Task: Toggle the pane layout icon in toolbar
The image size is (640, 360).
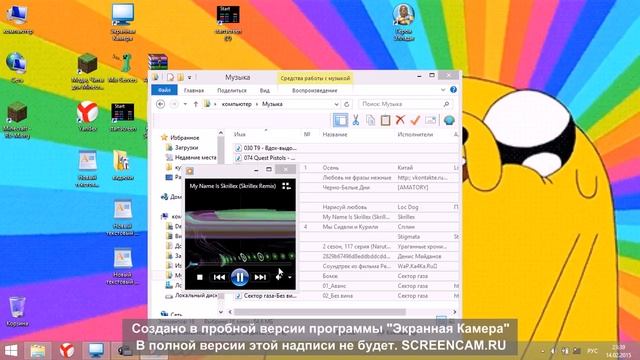Action: coord(340,120)
